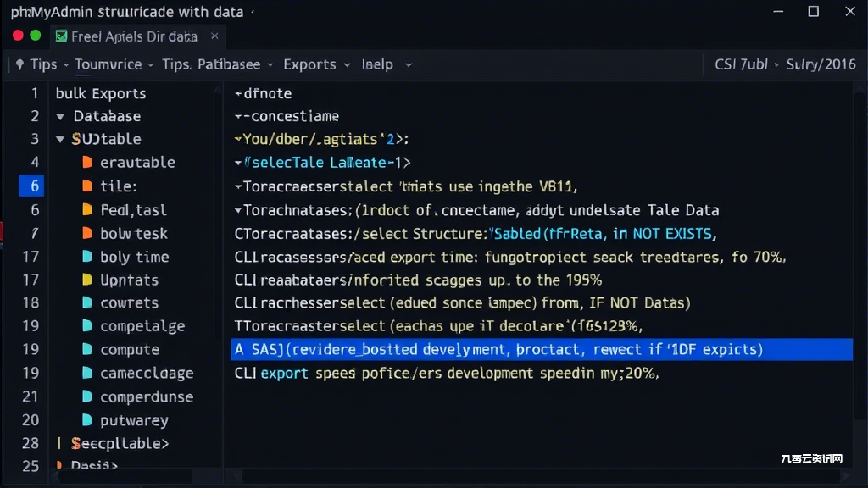Select the cowrets file icon
The height and width of the screenshot is (488, 868).
tap(87, 302)
